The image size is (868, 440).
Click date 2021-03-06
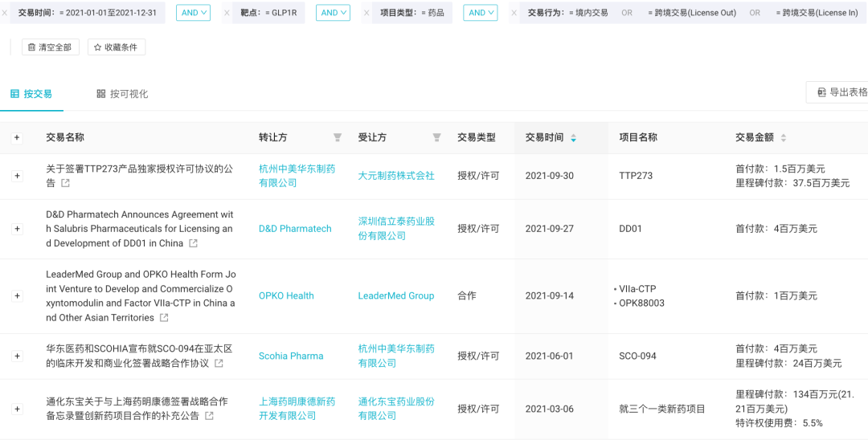550,409
